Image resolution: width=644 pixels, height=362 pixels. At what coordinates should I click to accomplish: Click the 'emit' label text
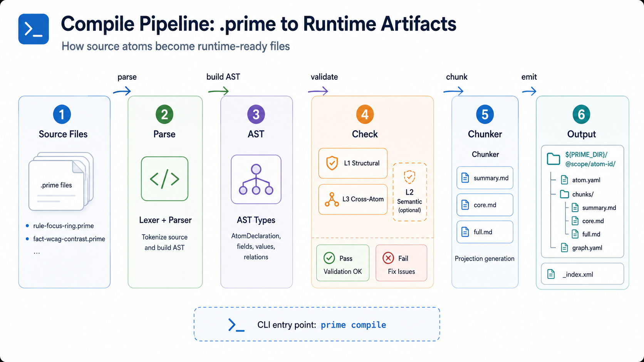point(529,77)
